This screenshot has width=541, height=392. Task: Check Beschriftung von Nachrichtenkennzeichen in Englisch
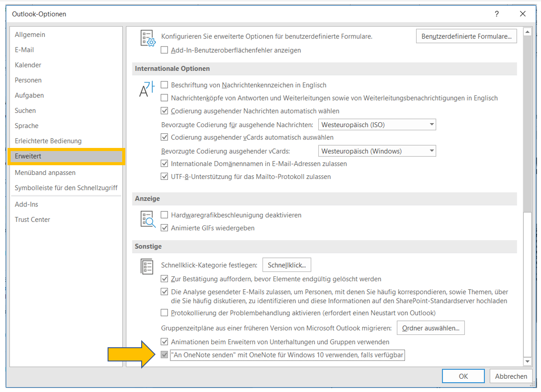(x=164, y=85)
